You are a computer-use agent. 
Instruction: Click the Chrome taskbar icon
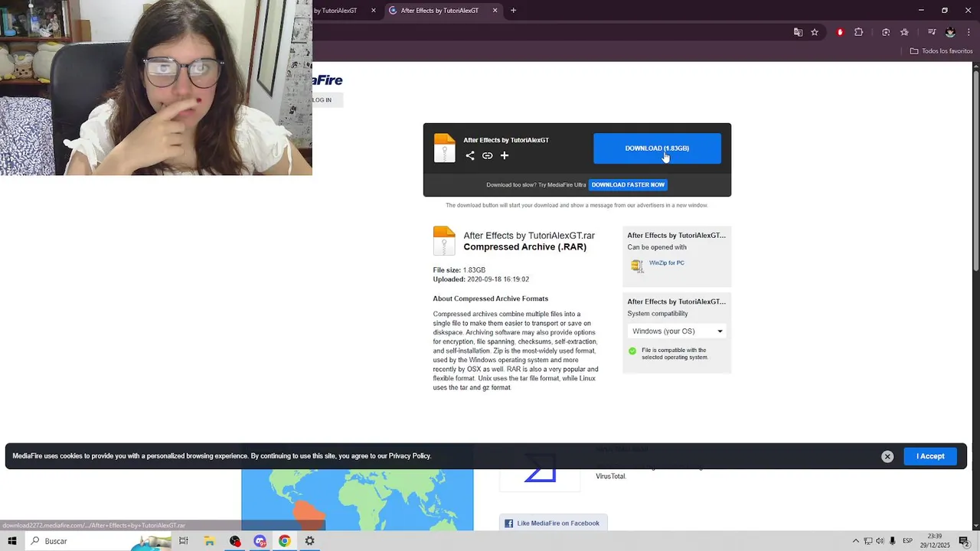[x=284, y=541]
